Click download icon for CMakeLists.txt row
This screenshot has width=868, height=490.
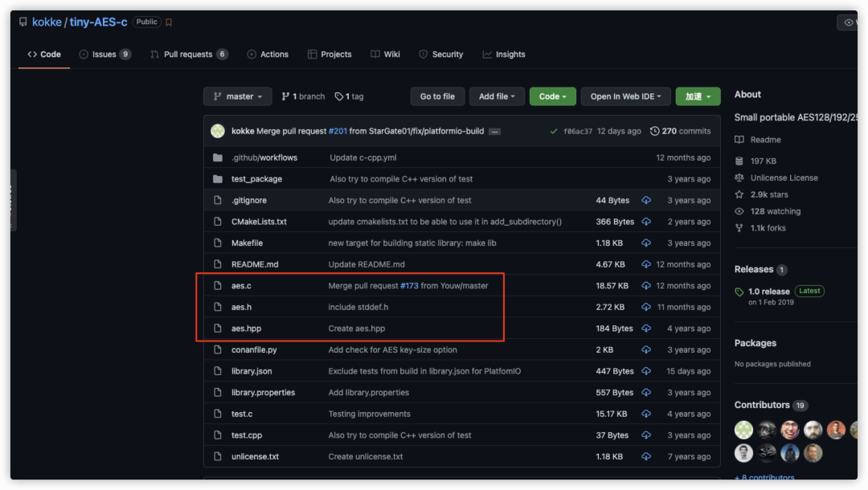[x=646, y=222]
